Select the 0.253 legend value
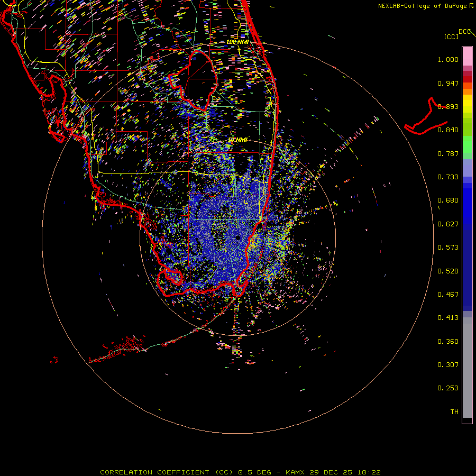 (x=448, y=388)
